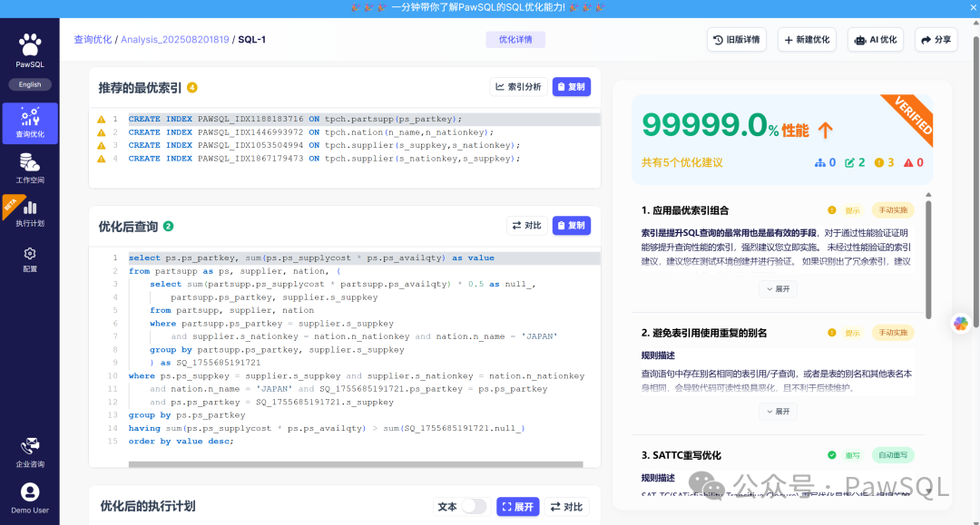This screenshot has height=525, width=980.
Task: Click the orange performance up arrow
Action: [x=826, y=130]
